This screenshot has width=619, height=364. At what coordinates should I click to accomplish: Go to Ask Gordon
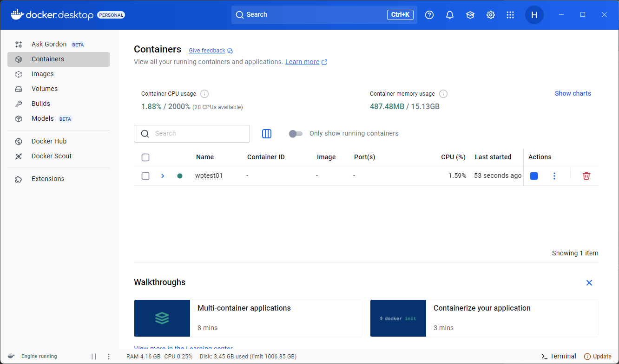coord(59,45)
